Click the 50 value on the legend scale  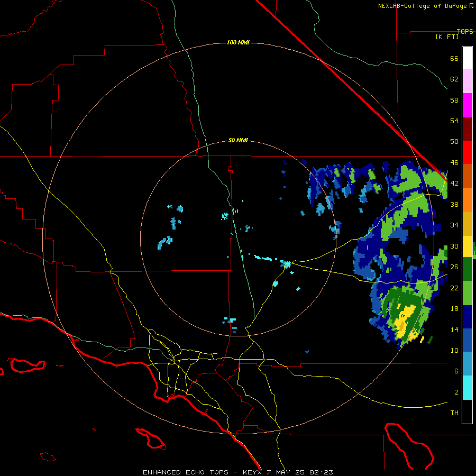pyautogui.click(x=454, y=141)
